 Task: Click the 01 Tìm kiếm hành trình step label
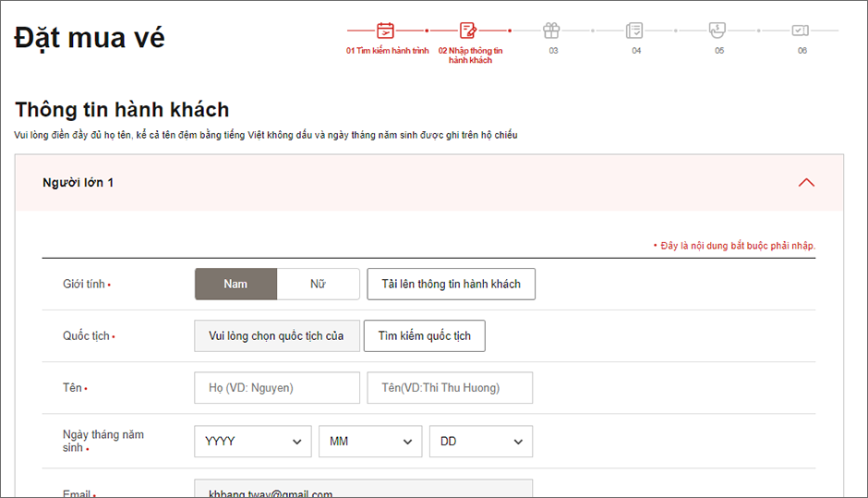(x=387, y=51)
